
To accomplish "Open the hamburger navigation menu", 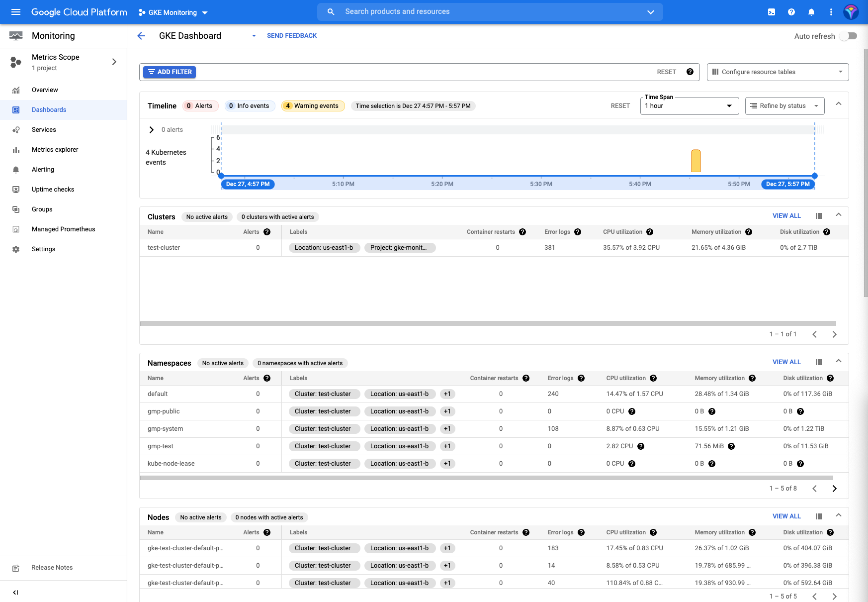I will (16, 12).
